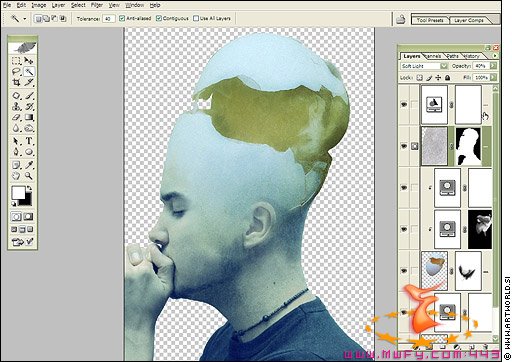Viewport: 512px width, 362px height.
Task: Select the Type tool
Action: 29,141
